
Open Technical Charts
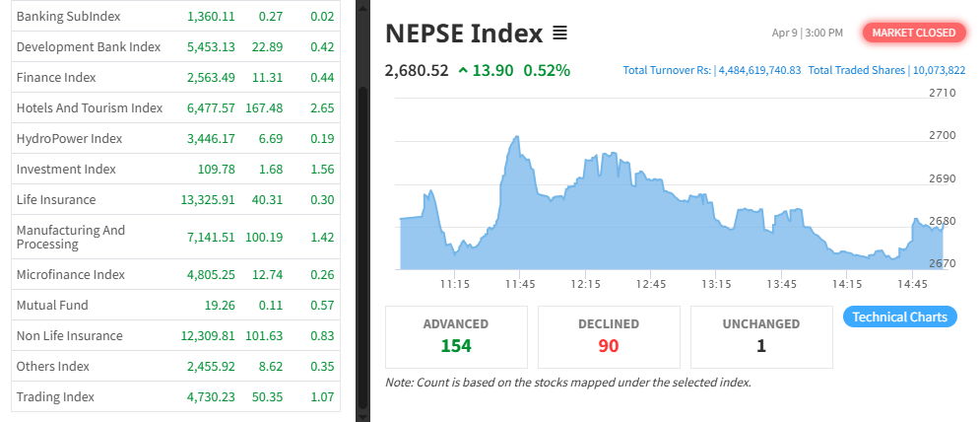[x=899, y=316]
